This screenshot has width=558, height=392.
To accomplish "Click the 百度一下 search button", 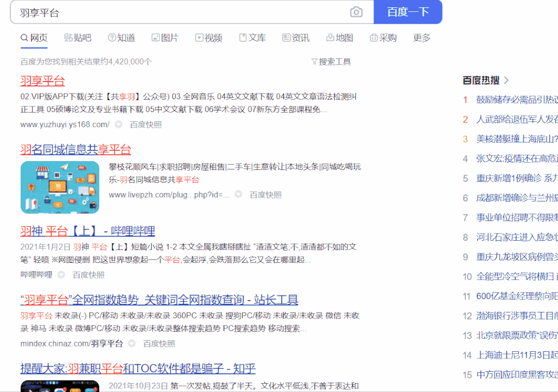I will coord(408,12).
